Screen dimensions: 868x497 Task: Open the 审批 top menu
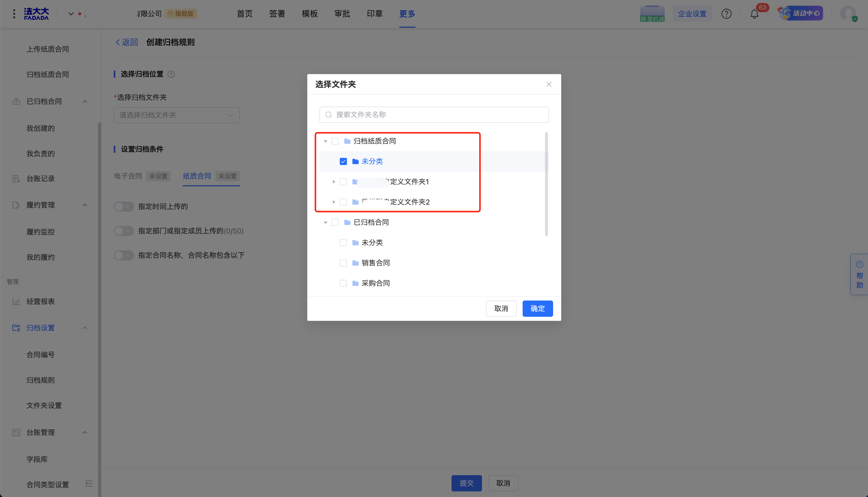tap(342, 14)
